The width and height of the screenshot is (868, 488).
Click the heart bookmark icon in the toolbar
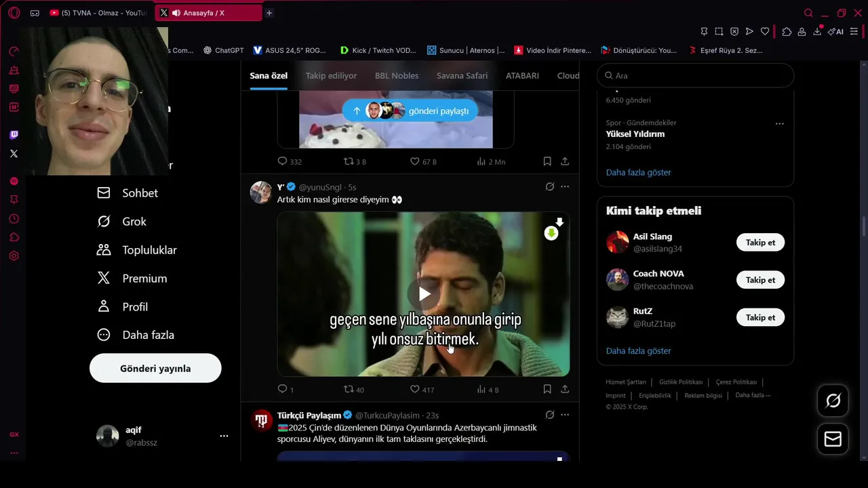(x=765, y=32)
